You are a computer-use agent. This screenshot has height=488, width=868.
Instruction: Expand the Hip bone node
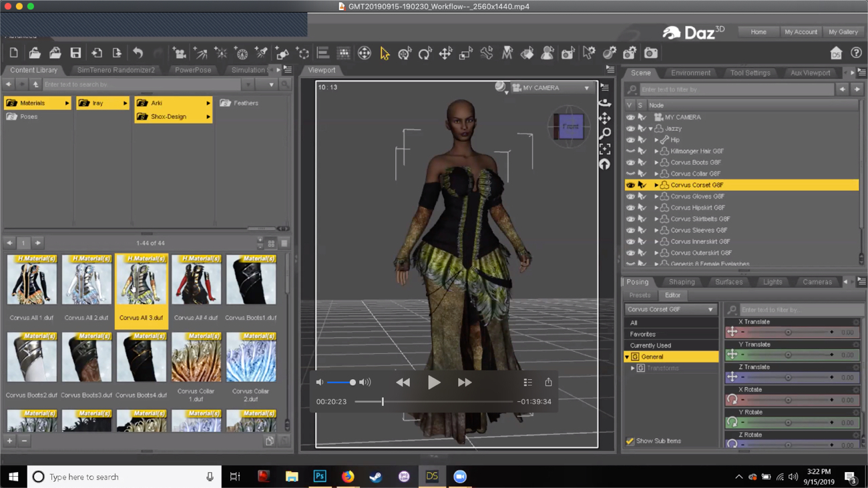656,140
